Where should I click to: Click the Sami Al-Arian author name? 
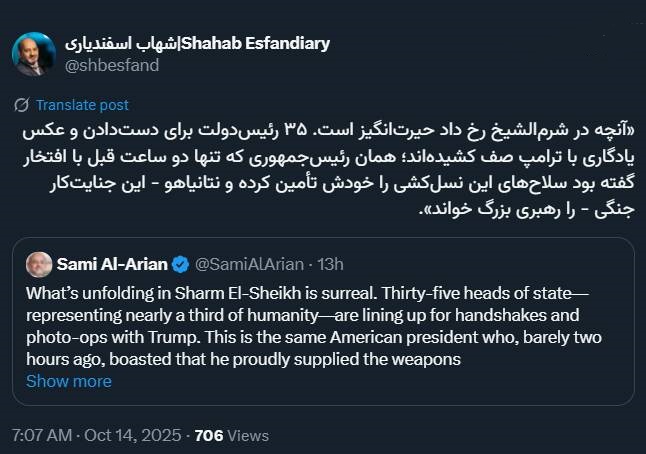[112, 264]
